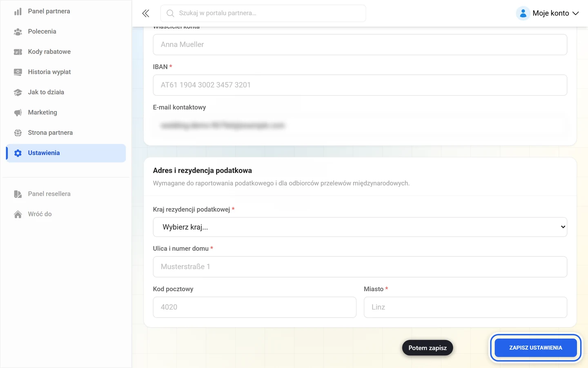Click ZAPISZ USTAWIENIA button
The height and width of the screenshot is (368, 588).
[x=536, y=348]
